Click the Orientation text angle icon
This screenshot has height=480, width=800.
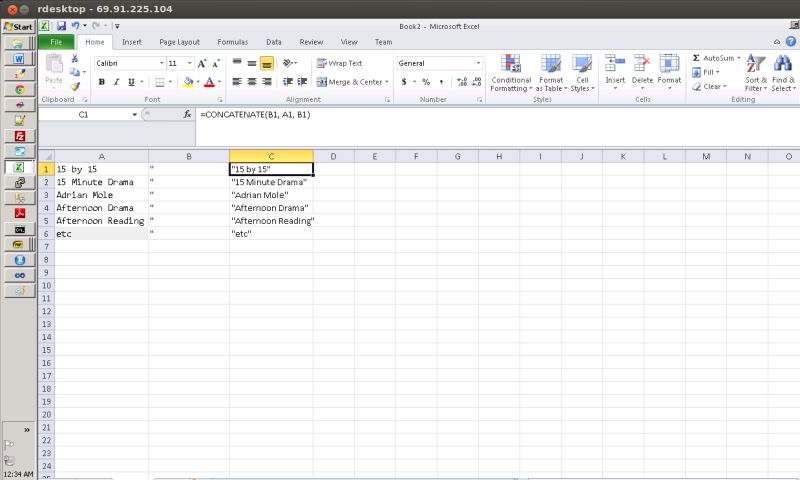[x=288, y=63]
